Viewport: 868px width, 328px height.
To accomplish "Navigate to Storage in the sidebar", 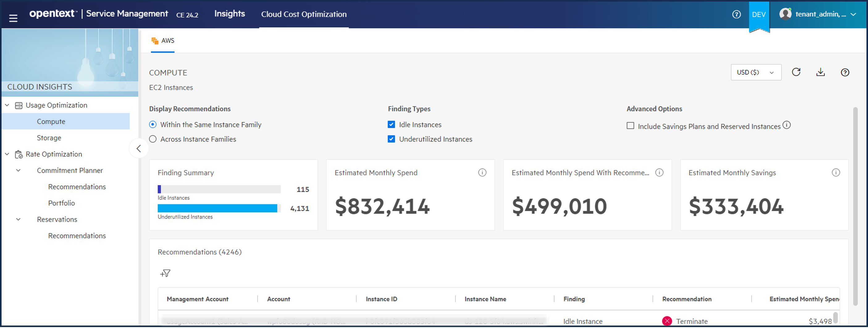I will (x=49, y=138).
